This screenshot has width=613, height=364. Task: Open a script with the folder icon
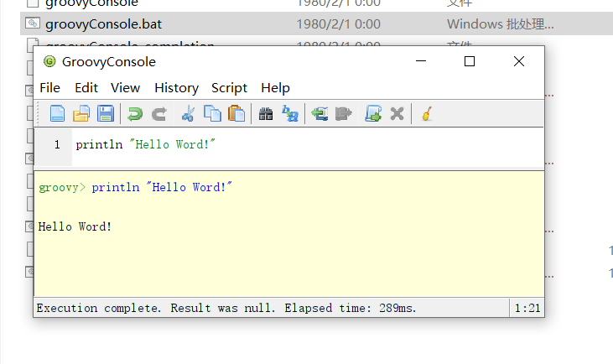point(81,113)
